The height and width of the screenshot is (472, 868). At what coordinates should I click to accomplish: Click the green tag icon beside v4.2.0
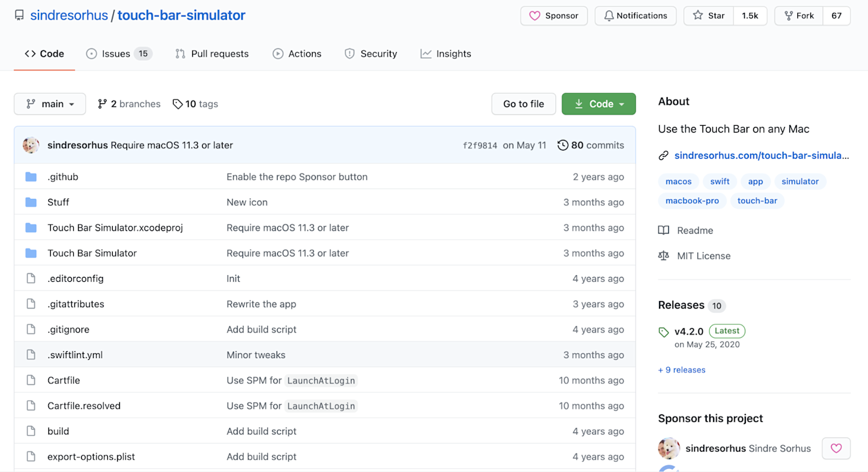pos(663,331)
